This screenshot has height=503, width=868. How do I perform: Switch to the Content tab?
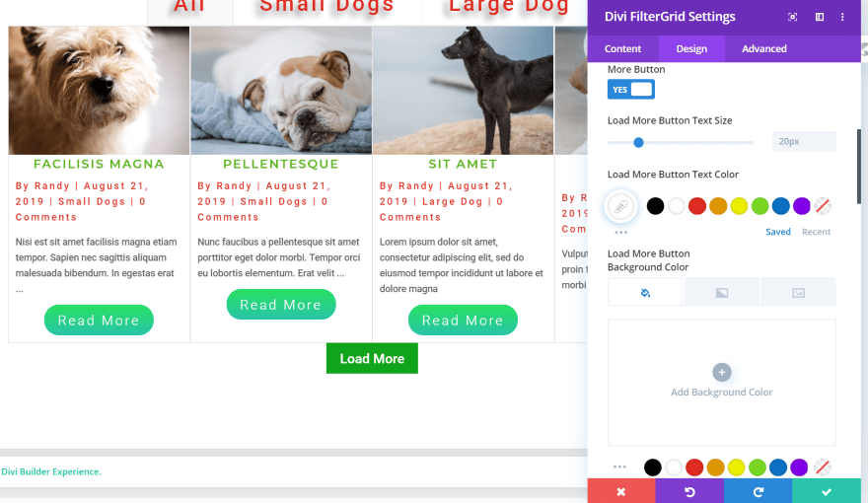point(622,48)
